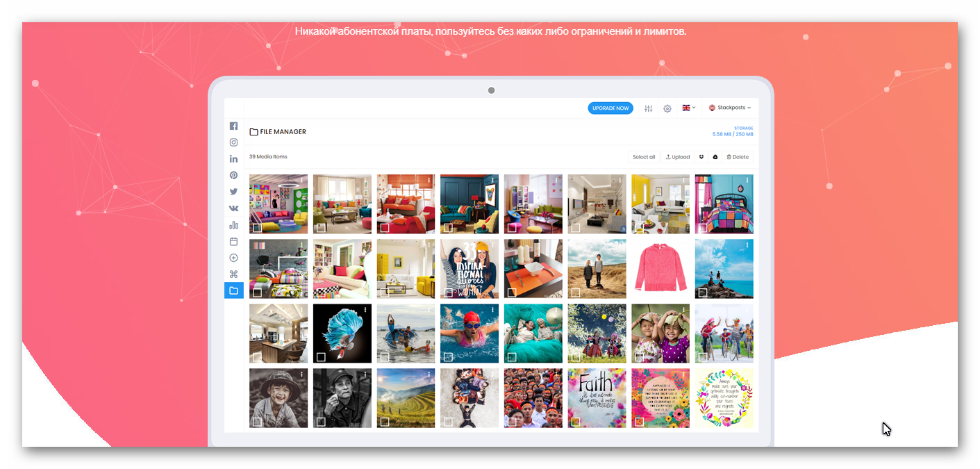Screen dimensions: 980x469
Task: Open the VK section in sidebar
Action: pos(233,208)
